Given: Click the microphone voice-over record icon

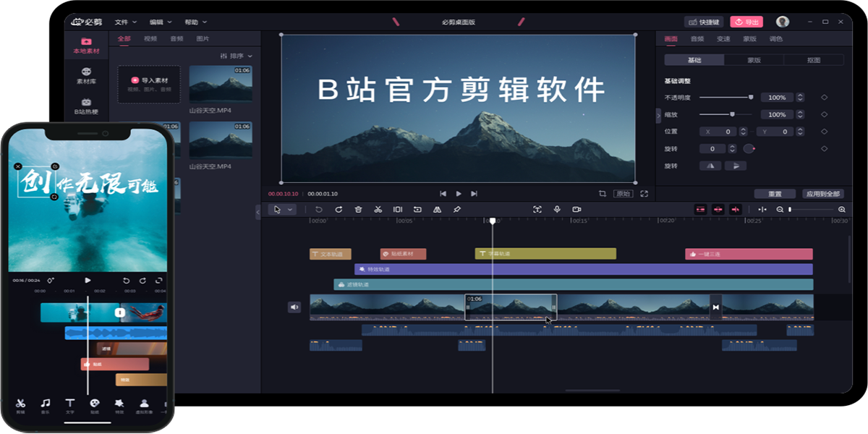Looking at the screenshot, I should click(557, 209).
